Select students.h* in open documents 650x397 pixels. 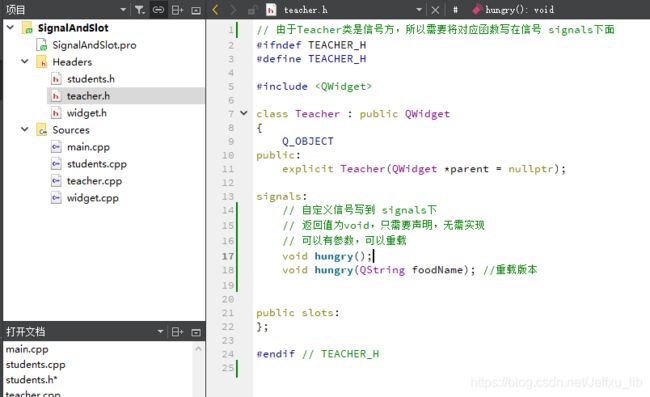point(32,380)
